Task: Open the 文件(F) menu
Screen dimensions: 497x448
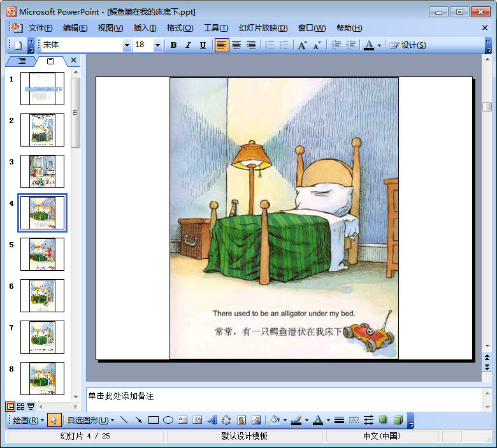Action: tap(40, 28)
